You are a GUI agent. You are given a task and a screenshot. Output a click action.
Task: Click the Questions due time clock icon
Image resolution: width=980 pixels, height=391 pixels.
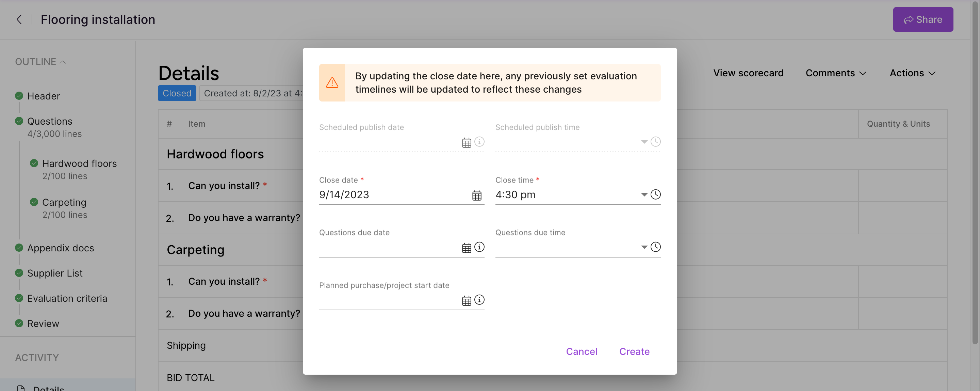[x=655, y=247]
